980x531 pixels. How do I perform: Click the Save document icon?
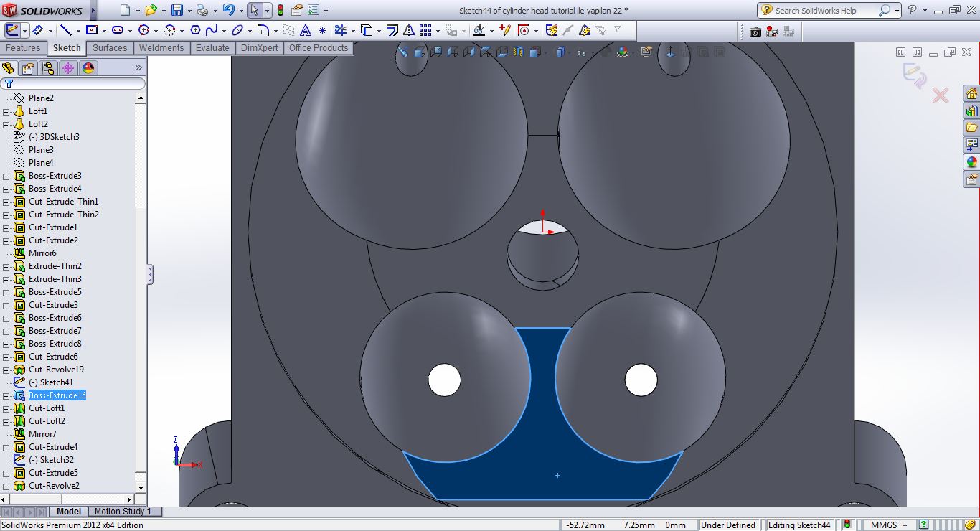click(x=177, y=11)
